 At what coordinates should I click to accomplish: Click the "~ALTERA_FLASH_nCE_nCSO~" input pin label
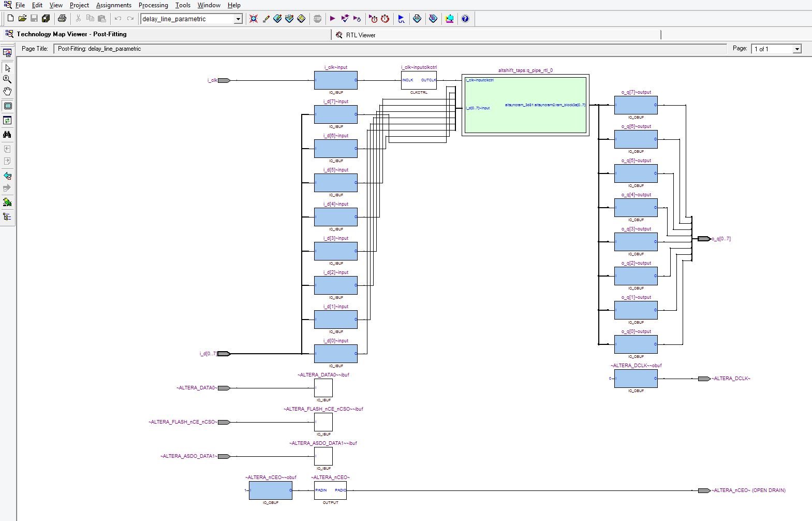[x=183, y=422]
